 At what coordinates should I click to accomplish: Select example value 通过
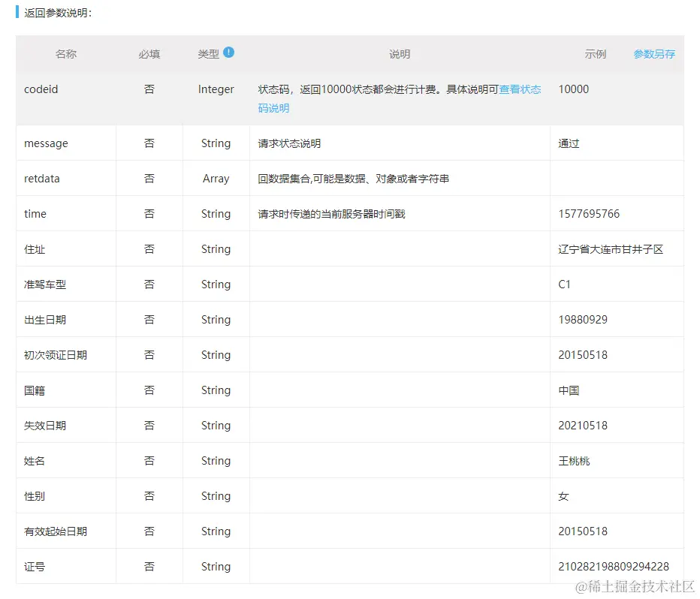[x=569, y=143]
